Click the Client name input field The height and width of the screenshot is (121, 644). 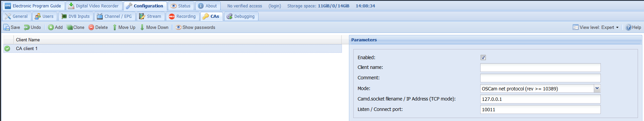pos(540,68)
